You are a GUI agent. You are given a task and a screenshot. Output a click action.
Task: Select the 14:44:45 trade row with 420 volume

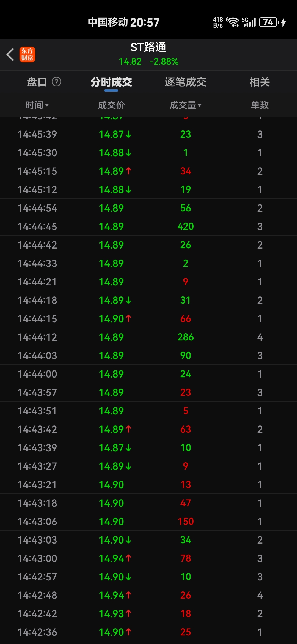tap(148, 226)
